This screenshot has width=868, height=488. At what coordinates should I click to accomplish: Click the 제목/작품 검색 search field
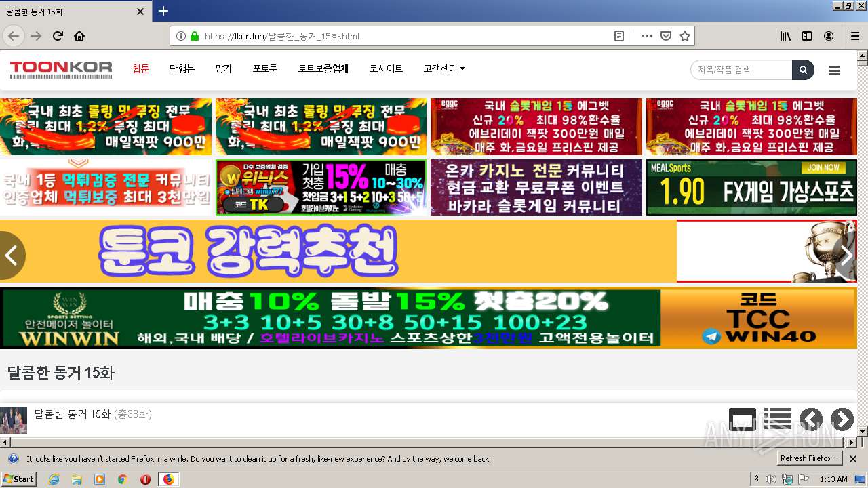(x=741, y=70)
